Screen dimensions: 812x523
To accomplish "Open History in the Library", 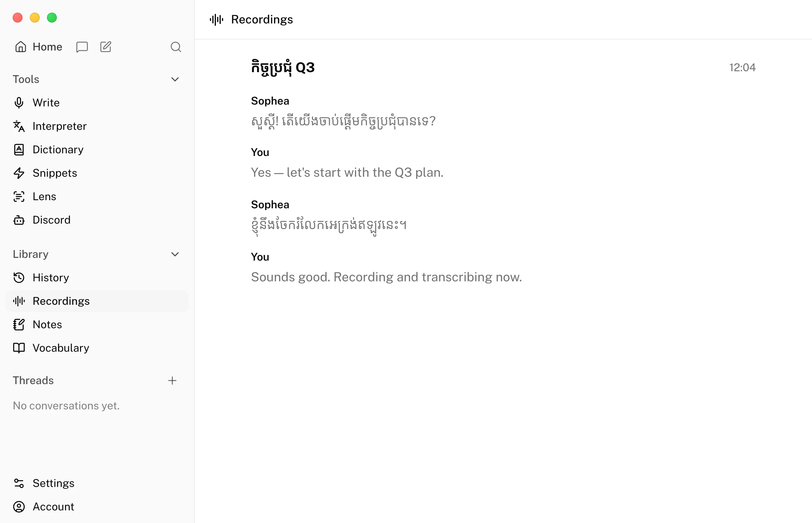I will pos(97,277).
